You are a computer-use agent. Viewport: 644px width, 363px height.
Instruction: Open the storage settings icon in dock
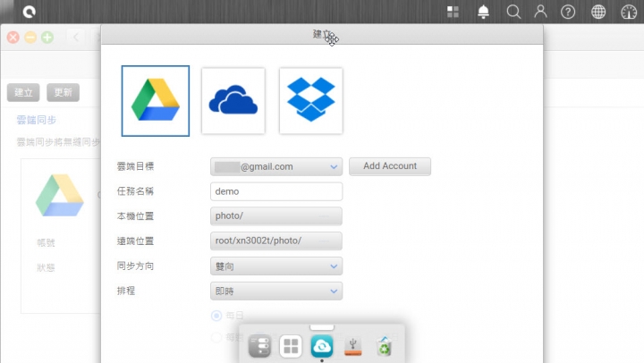[x=259, y=346]
